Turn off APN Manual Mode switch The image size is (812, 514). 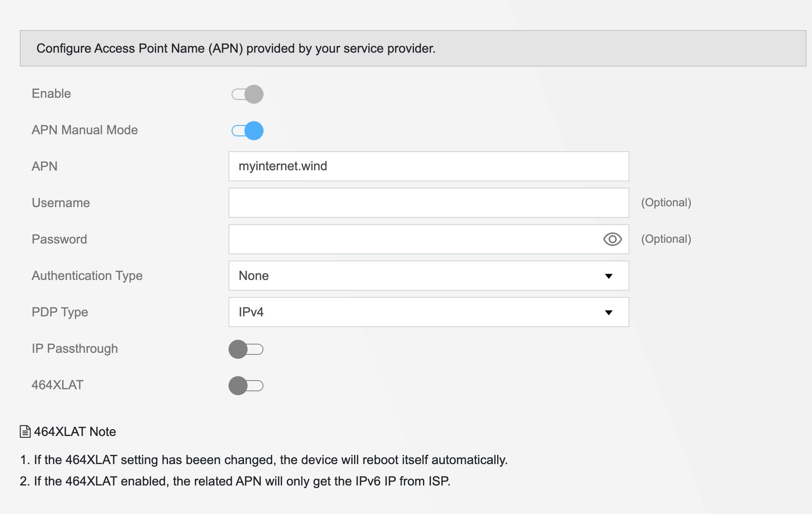(248, 131)
